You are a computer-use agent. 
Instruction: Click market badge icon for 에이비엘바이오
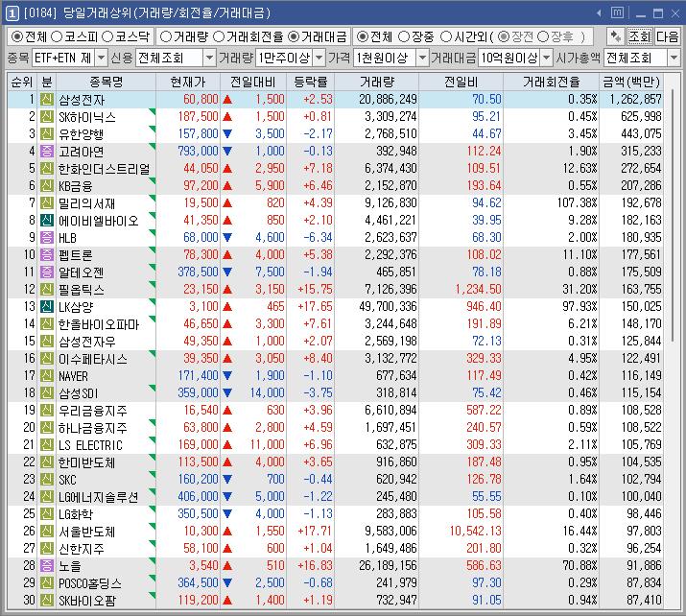(x=47, y=220)
